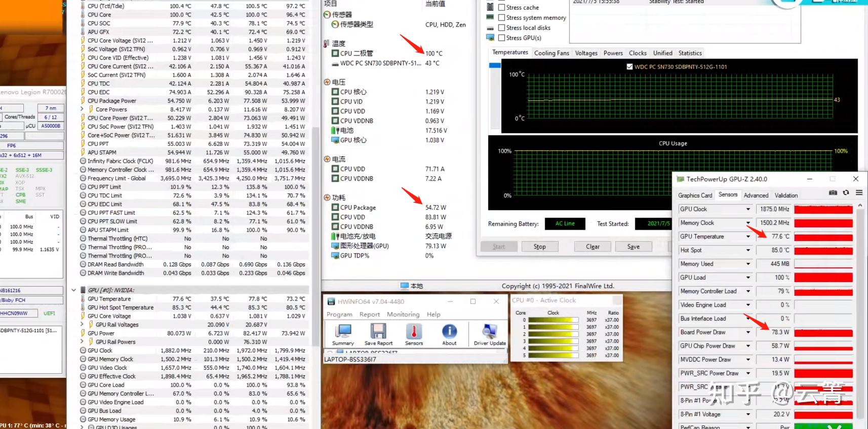868x429 pixels.
Task: Open GPU Clock sensor dropdown in GPU-Z
Action: coord(748,209)
